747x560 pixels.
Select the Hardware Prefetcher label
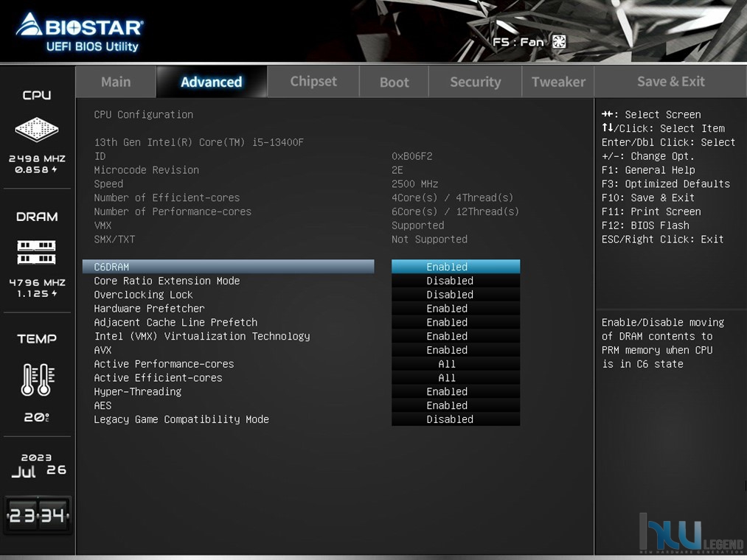pos(149,308)
